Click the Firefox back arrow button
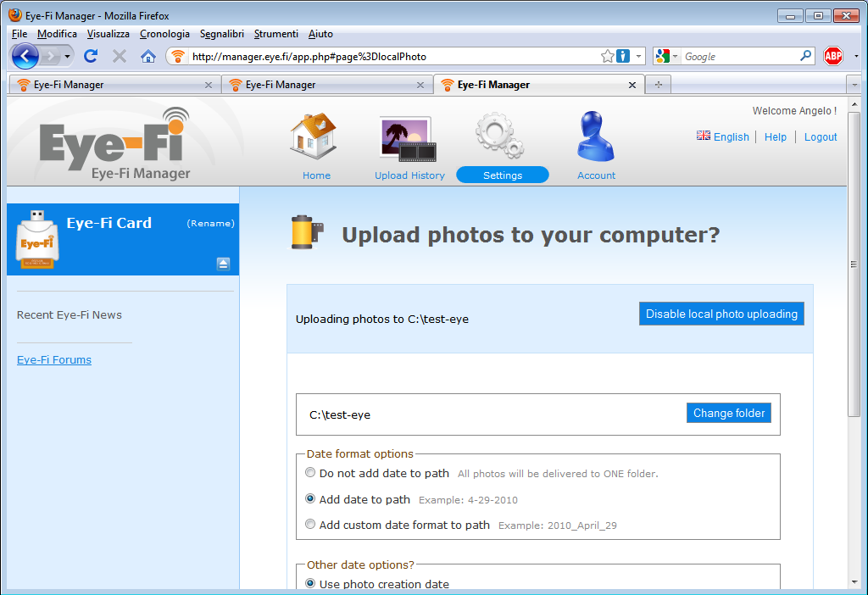 click(x=25, y=56)
